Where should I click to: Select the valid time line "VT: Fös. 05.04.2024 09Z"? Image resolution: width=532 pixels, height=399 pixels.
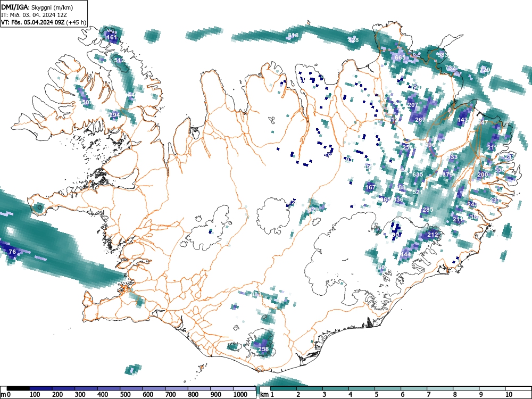pos(33,22)
